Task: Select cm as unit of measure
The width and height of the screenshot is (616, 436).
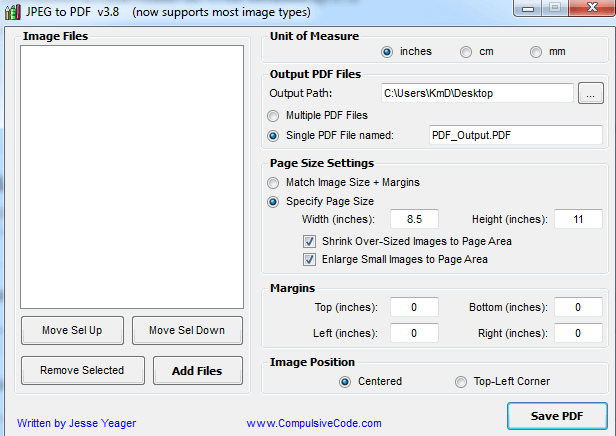Action: [x=466, y=52]
